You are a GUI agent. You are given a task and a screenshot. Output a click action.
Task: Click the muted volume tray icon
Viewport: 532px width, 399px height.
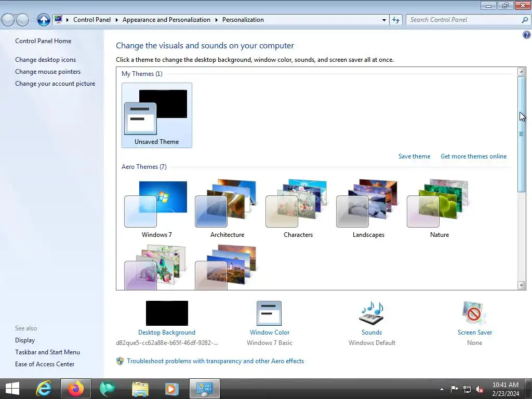[x=480, y=389]
